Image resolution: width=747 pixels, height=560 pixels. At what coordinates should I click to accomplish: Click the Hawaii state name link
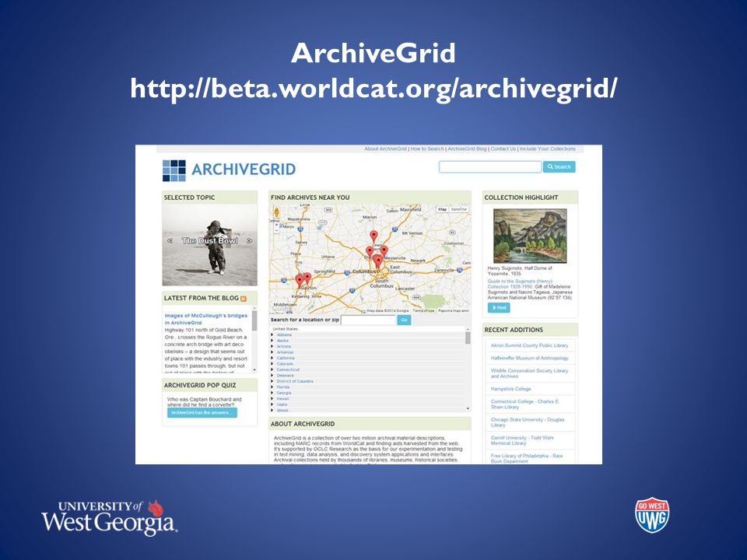[283, 398]
